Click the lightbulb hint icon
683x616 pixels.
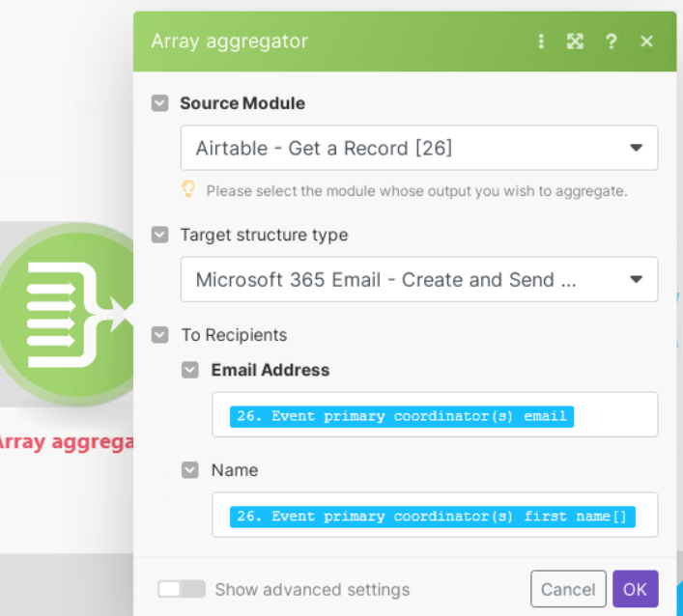click(188, 190)
